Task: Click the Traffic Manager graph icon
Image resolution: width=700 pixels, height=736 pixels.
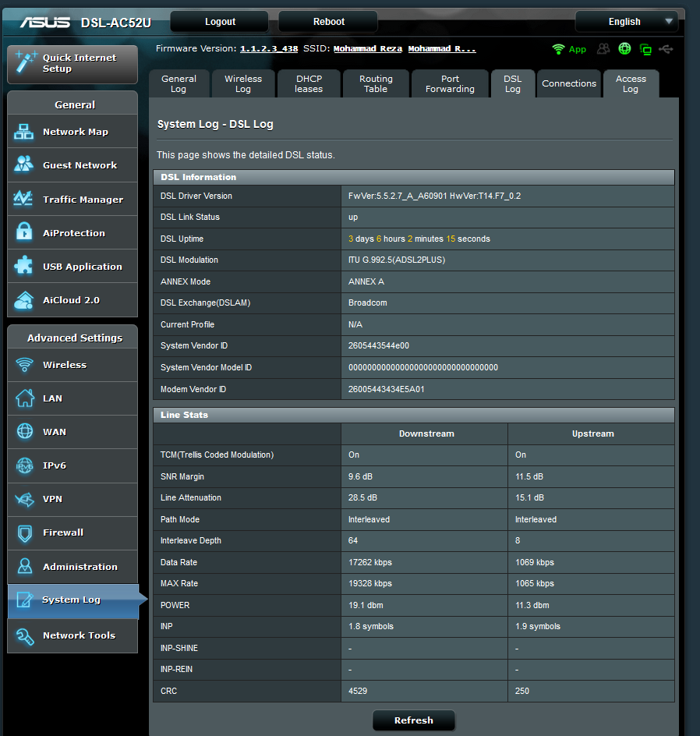Action: [x=23, y=199]
